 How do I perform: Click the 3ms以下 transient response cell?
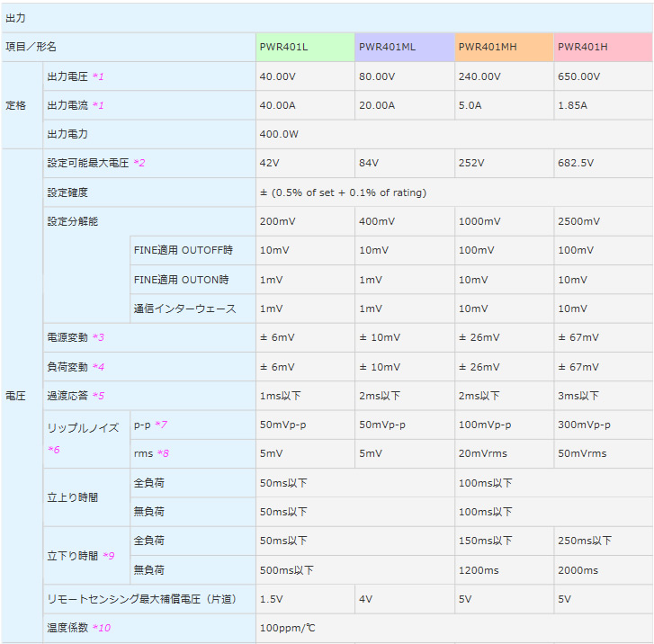point(603,396)
